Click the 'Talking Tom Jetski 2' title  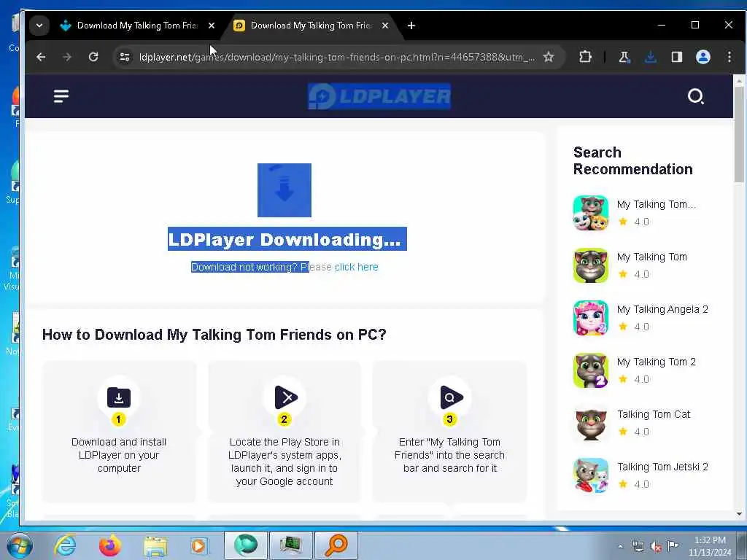point(662,467)
